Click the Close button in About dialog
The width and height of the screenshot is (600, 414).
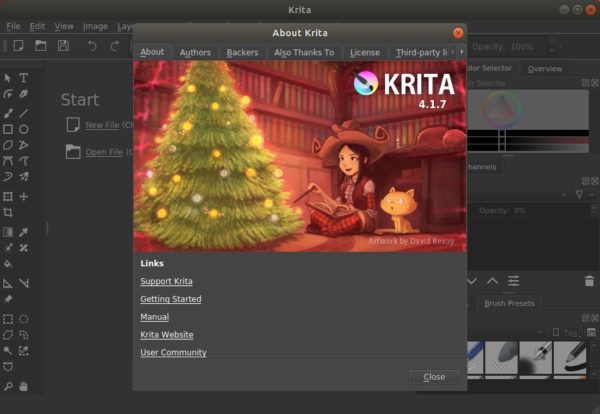[x=434, y=377]
